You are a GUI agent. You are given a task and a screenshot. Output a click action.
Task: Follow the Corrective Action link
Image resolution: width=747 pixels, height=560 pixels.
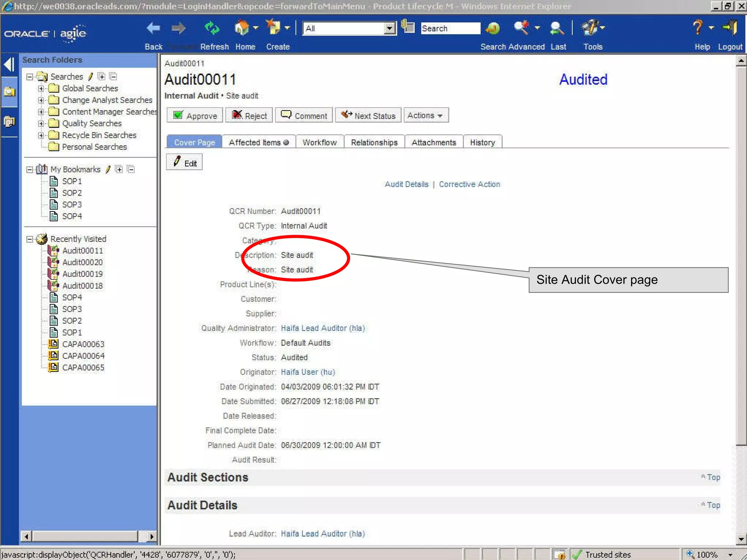pyautogui.click(x=469, y=184)
